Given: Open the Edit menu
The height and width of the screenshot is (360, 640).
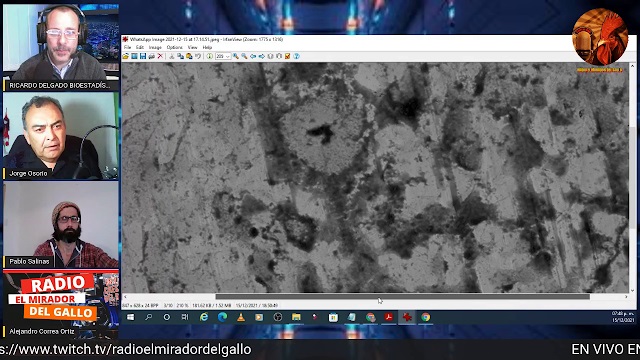Looking at the screenshot, I should pyautogui.click(x=140, y=47).
